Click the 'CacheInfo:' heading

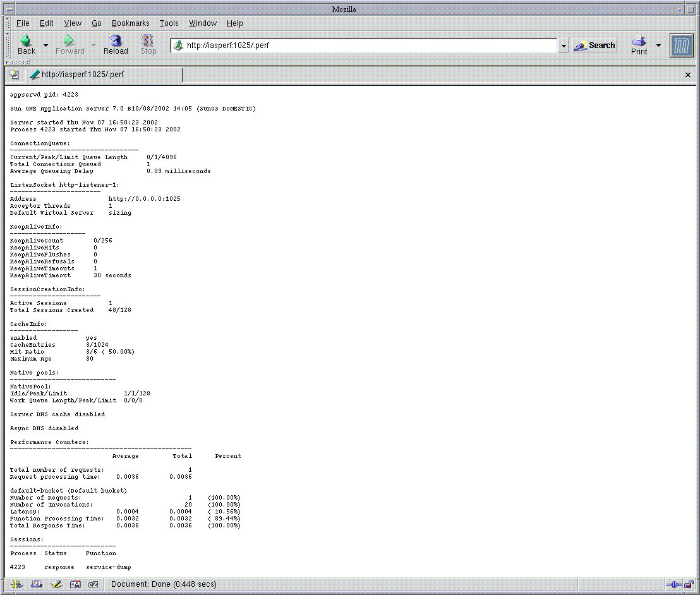pos(28,324)
